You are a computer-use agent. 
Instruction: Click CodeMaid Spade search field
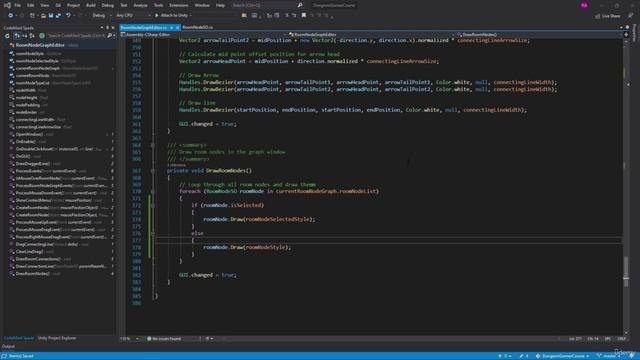[77, 36]
